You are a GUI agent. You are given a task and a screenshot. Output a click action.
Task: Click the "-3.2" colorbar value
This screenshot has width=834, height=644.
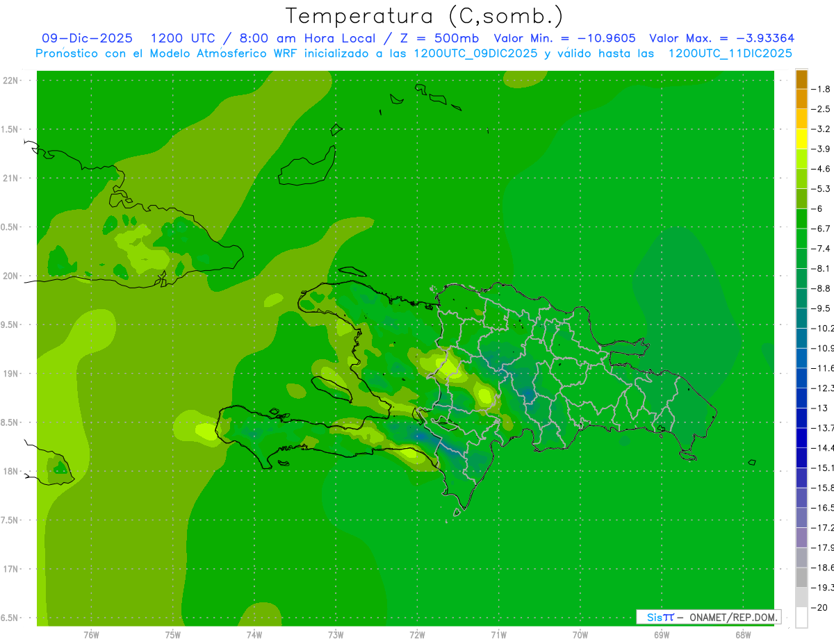[821, 129]
